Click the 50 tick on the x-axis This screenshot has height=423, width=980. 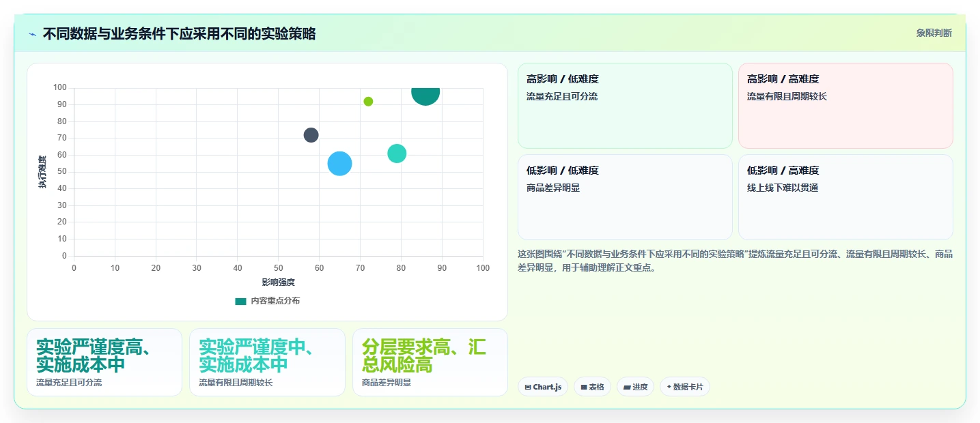(x=279, y=268)
